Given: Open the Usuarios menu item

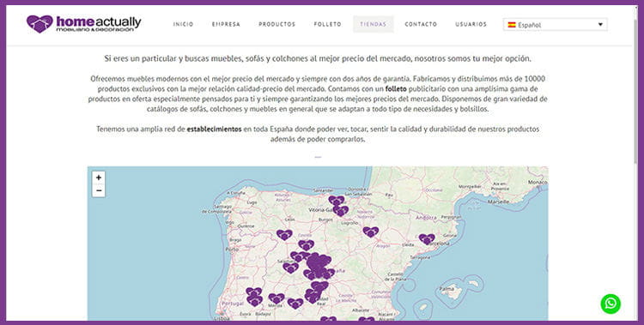Looking at the screenshot, I should point(471,24).
